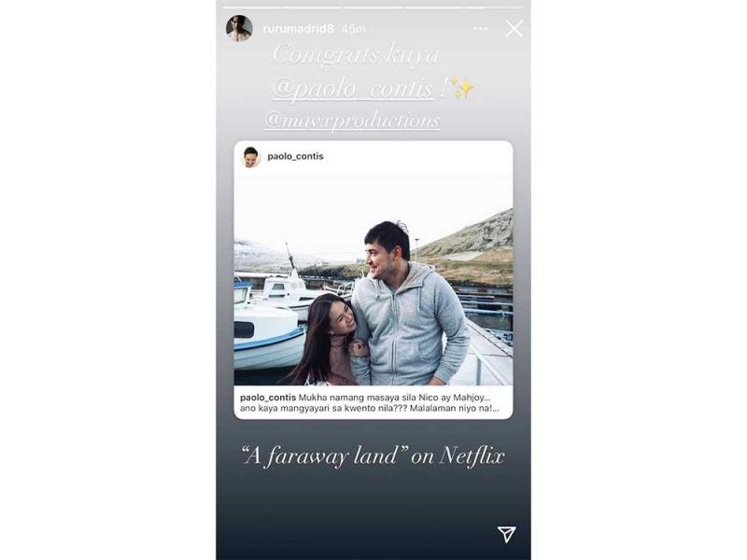Open the @paolo_contis mention
The width and height of the screenshot is (747, 560).
tap(353, 90)
